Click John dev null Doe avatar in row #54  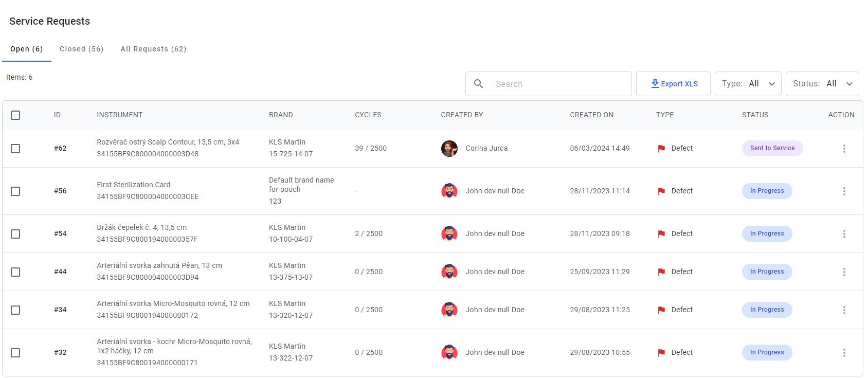coord(449,234)
